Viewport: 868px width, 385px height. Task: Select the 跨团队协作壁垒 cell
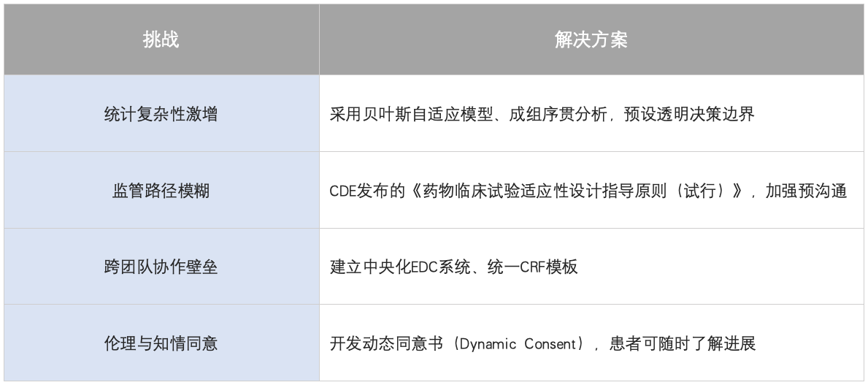(x=161, y=267)
